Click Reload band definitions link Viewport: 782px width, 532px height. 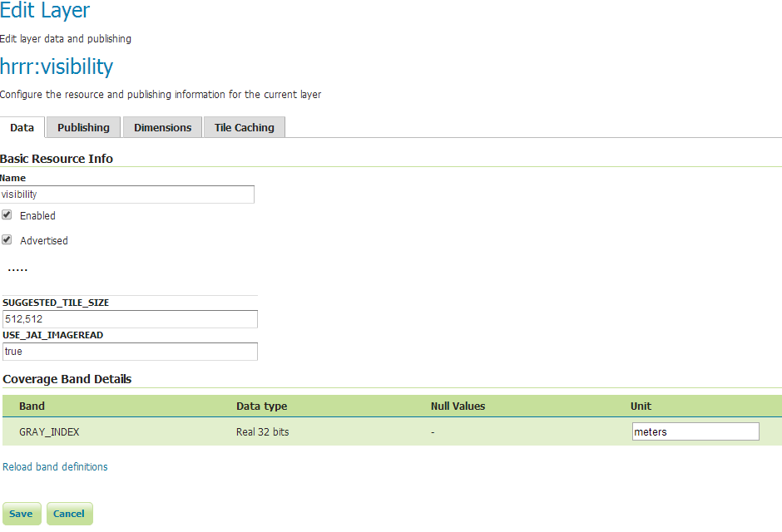pos(56,466)
